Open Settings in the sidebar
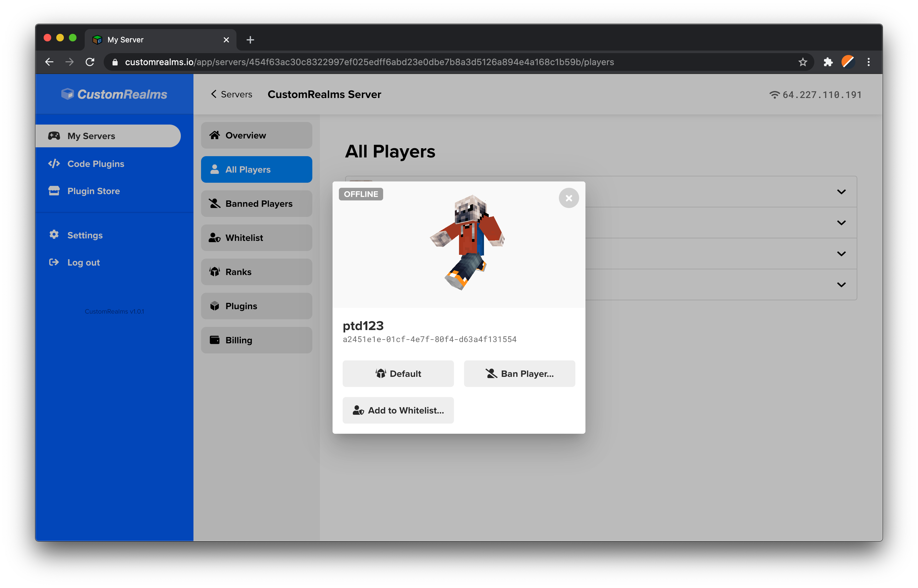This screenshot has width=918, height=588. [76, 235]
